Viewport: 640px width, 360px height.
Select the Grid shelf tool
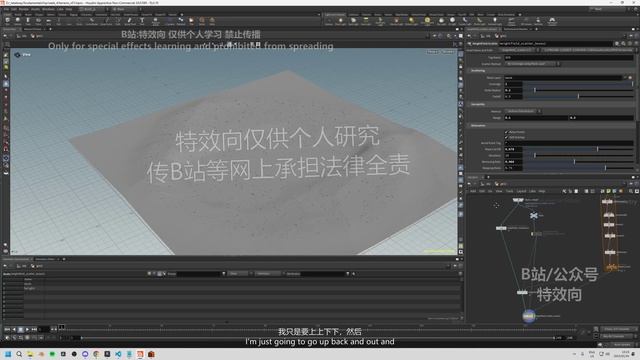(x=48, y=21)
